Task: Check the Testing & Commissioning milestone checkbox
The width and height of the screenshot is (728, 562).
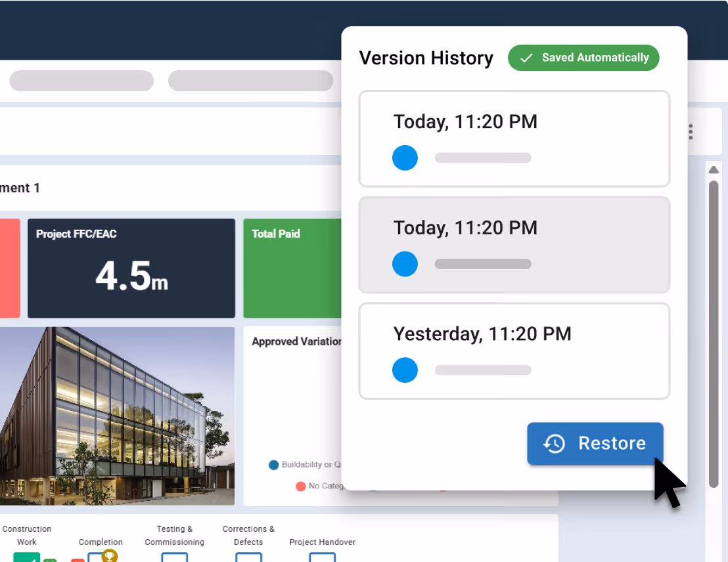Action: point(174,558)
